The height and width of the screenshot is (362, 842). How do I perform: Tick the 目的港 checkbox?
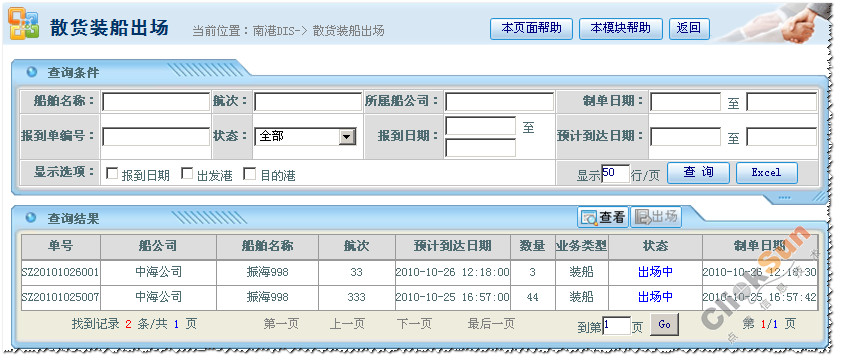pyautogui.click(x=250, y=173)
